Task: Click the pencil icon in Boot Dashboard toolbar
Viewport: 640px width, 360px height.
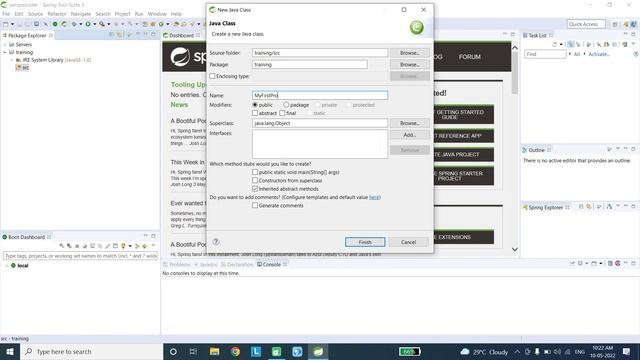Action: point(108,246)
